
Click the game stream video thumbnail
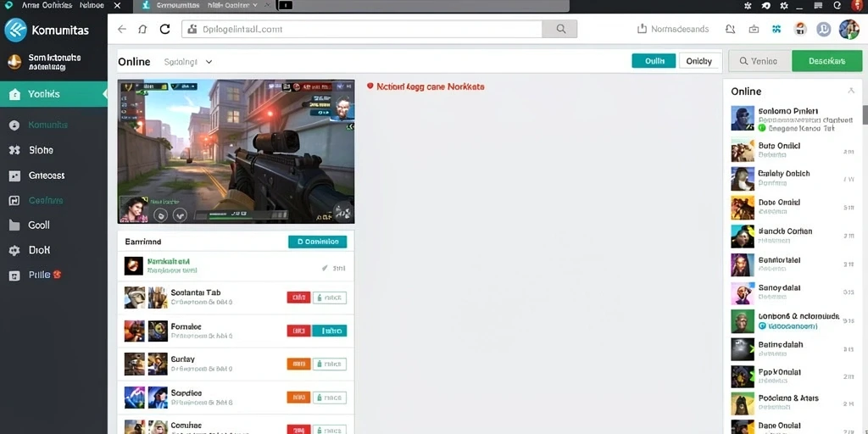[x=236, y=151]
